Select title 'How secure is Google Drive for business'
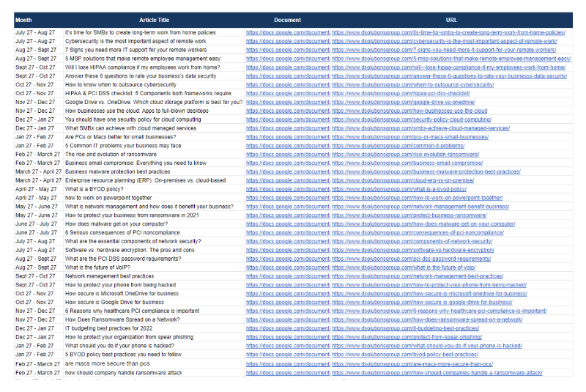Image resolution: width=586 pixels, height=392 pixels. click(114, 303)
